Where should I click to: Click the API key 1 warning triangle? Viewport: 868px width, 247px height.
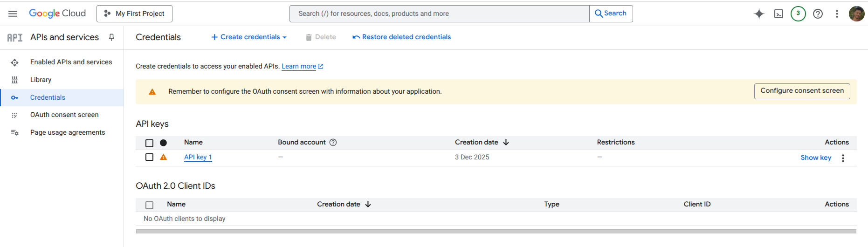click(163, 157)
